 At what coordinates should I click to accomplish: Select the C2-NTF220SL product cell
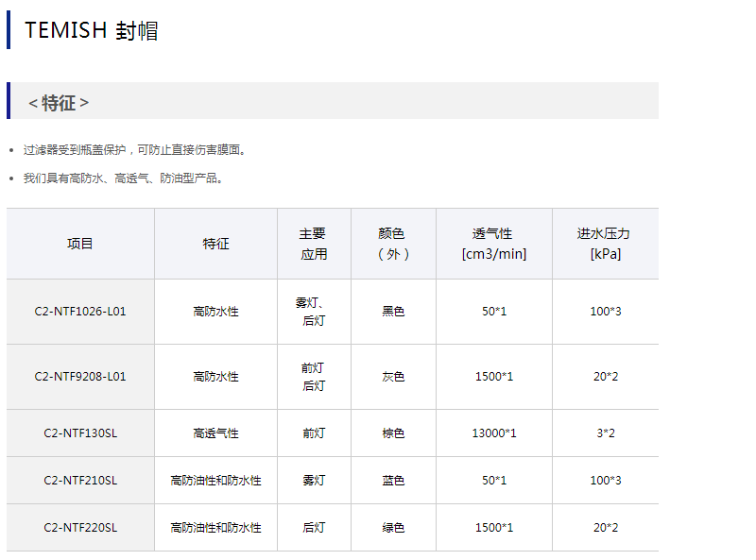(80, 527)
